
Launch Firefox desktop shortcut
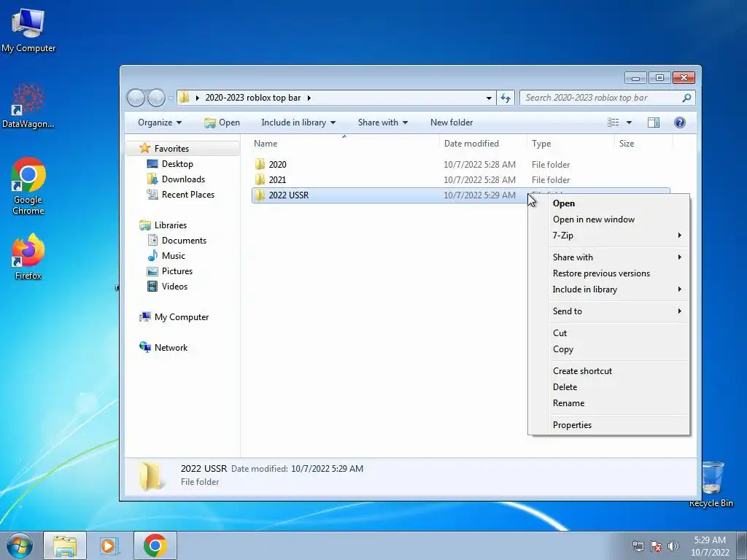(x=28, y=256)
